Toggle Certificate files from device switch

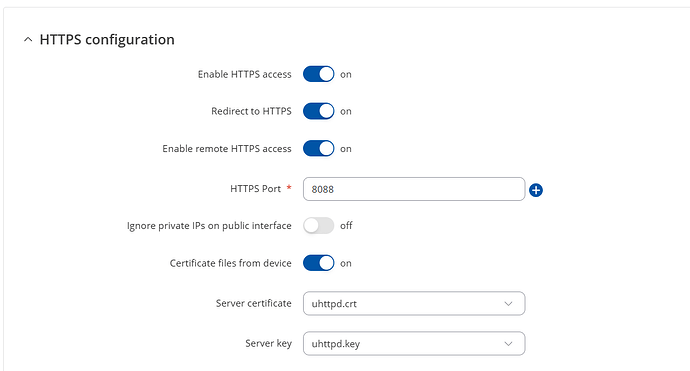[318, 263]
